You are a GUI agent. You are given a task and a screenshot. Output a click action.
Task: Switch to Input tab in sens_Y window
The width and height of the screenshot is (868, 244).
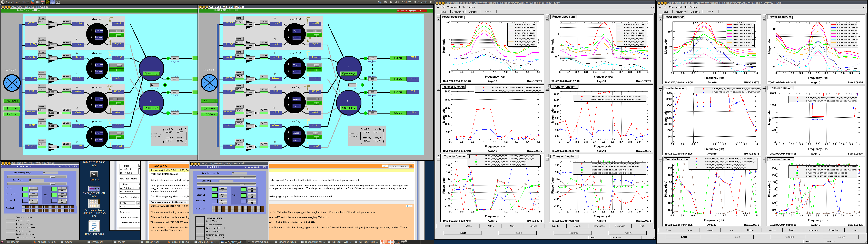[665, 12]
